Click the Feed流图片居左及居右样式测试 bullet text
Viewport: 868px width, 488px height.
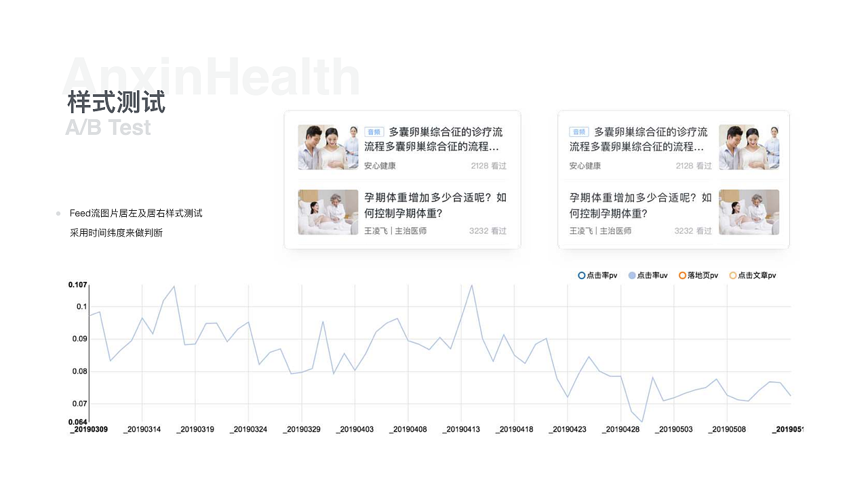coord(136,213)
